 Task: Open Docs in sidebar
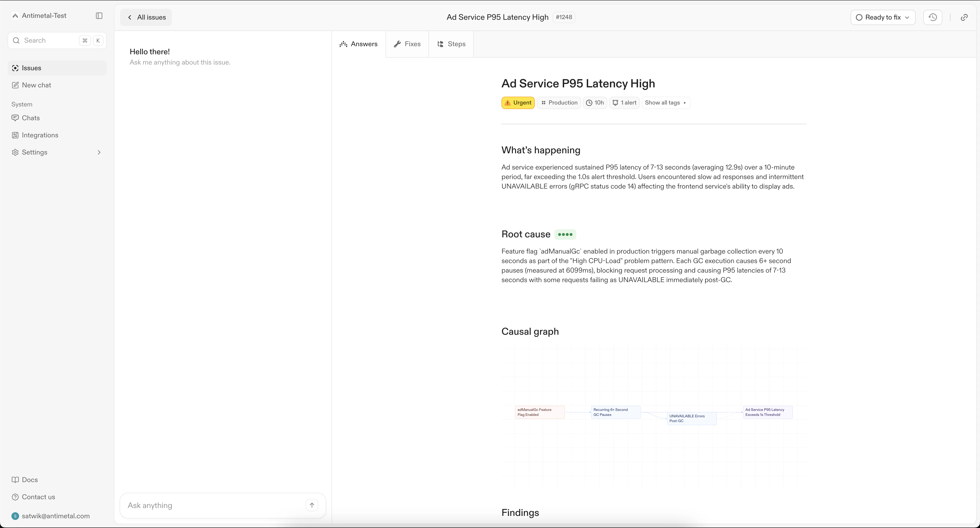pyautogui.click(x=29, y=480)
